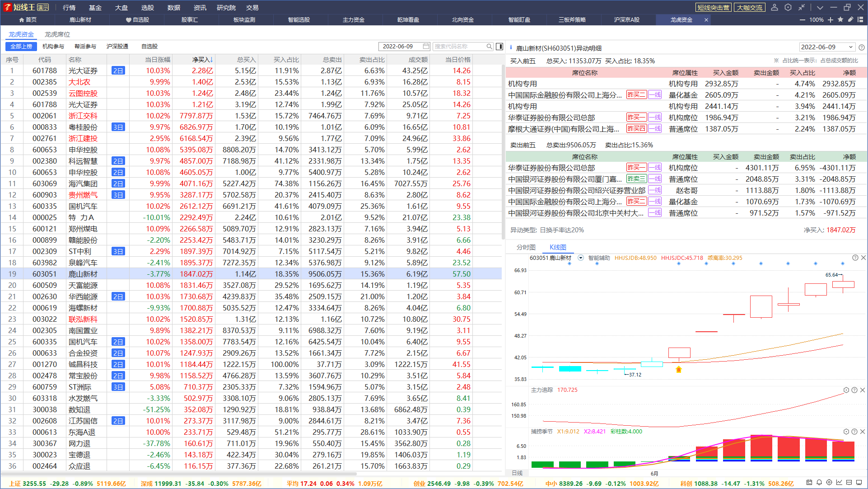This screenshot has height=489, width=868.
Task: Switch to the 龙虎席位 tab
Action: (57, 34)
